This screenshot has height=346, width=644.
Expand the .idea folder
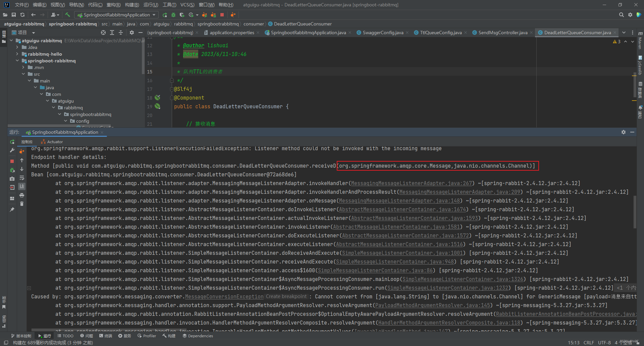(17, 47)
